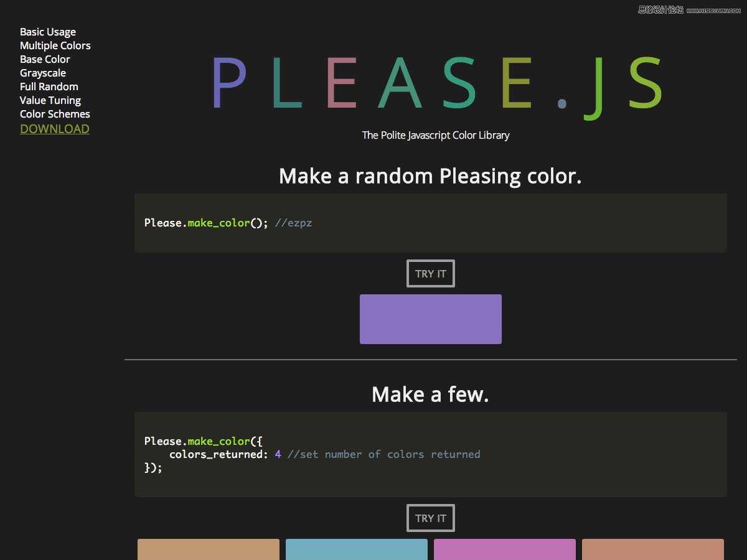Select the tan color swatch
747x560 pixels.
click(x=209, y=549)
